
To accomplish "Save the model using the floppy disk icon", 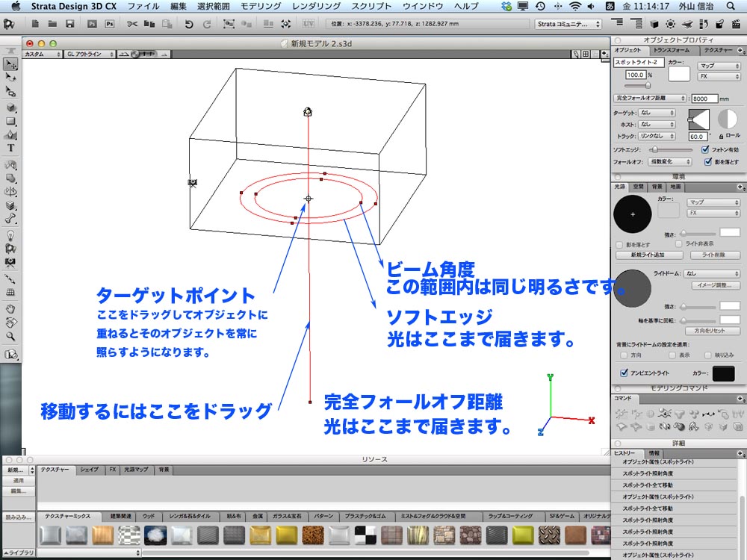I will click(x=70, y=24).
